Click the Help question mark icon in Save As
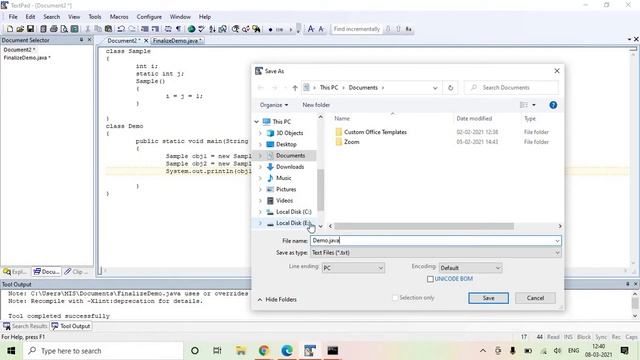This screenshot has height=360, width=640. point(553,105)
